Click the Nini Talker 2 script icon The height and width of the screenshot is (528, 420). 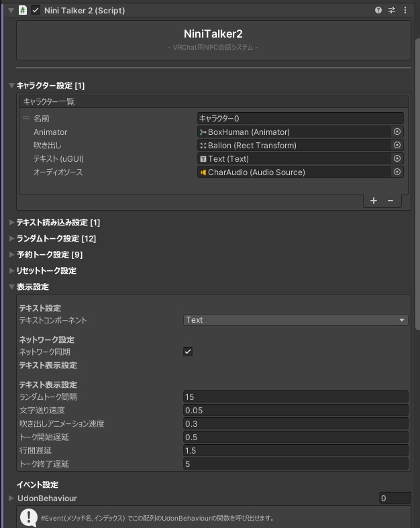pos(23,10)
